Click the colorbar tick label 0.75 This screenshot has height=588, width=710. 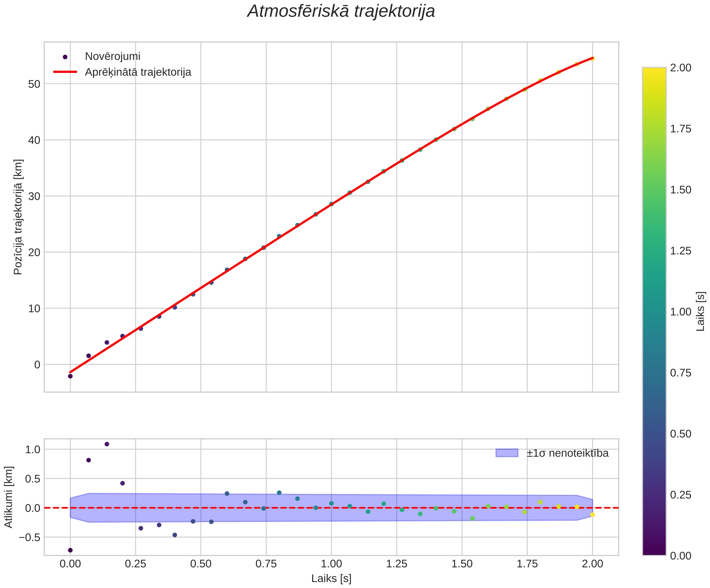[681, 373]
